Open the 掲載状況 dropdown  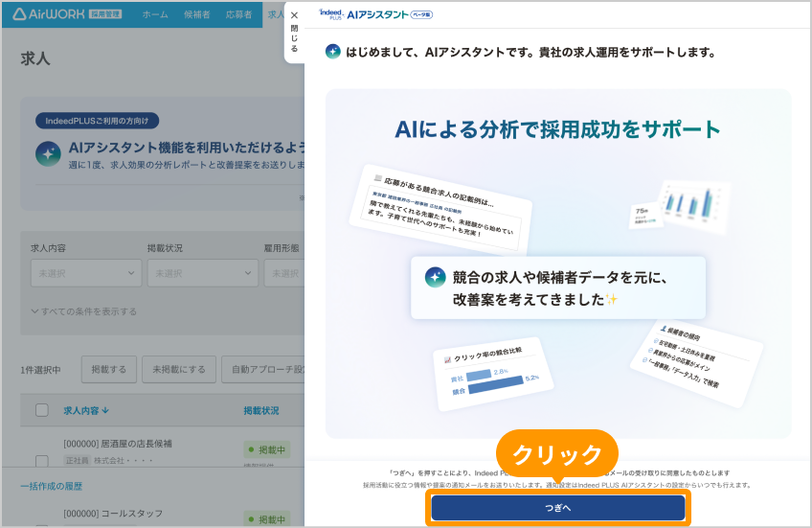click(x=202, y=273)
